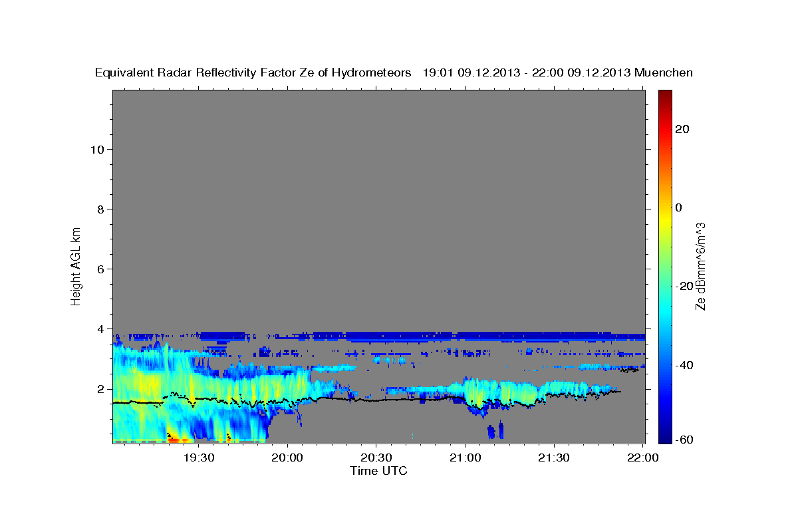This screenshot has width=798, height=532.
Task: Click the plot title 'Equivalent Radar Reflectivity Factor Ze of Hydrometeors'
Action: click(x=253, y=72)
